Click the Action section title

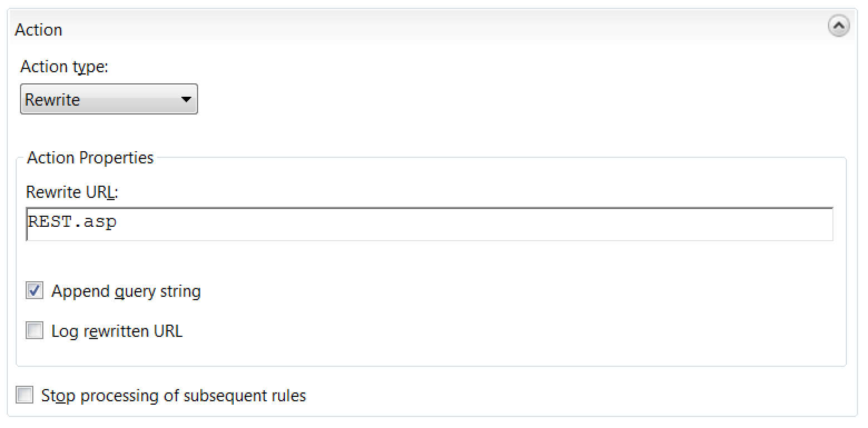[38, 29]
